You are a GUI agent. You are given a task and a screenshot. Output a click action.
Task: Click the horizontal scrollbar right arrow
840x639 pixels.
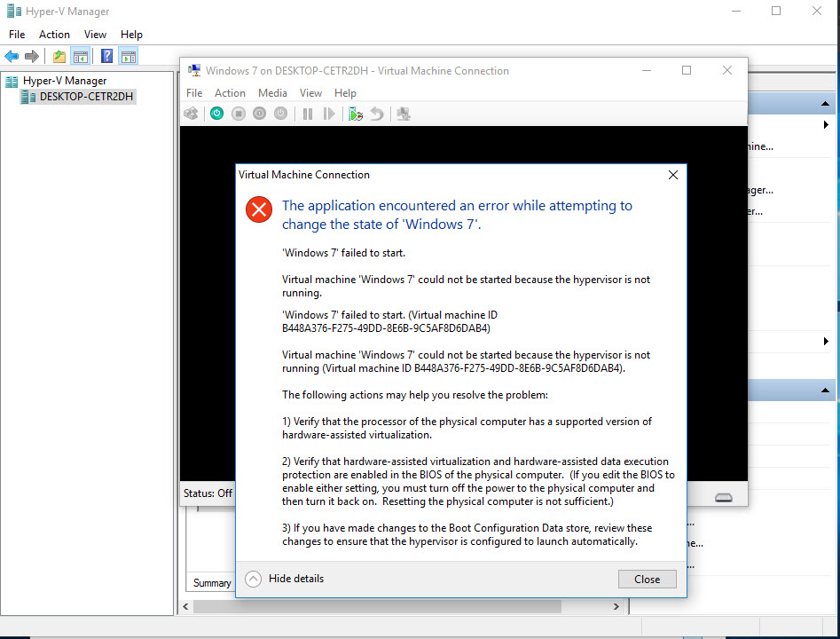616,606
